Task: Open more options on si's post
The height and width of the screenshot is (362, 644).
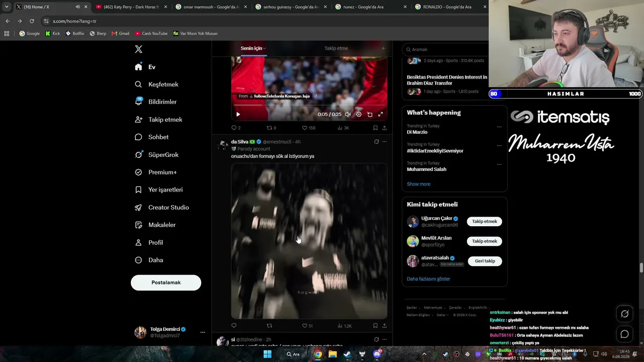Action: pyautogui.click(x=384, y=339)
